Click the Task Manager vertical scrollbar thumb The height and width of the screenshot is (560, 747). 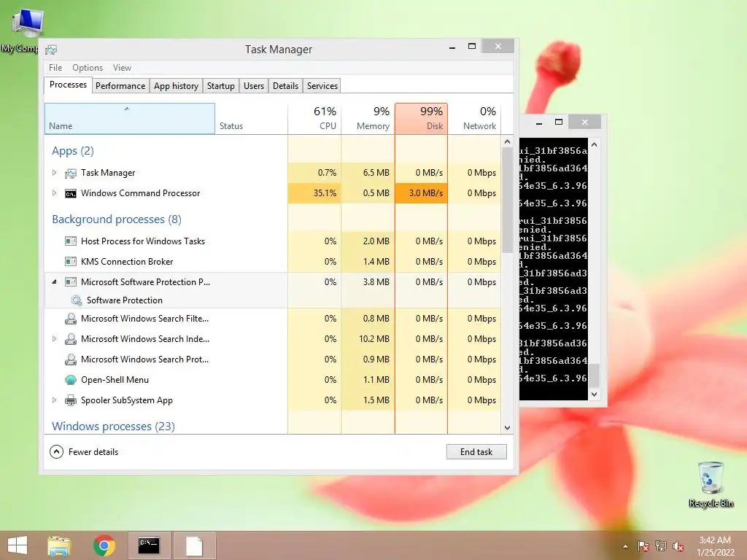[x=508, y=200]
